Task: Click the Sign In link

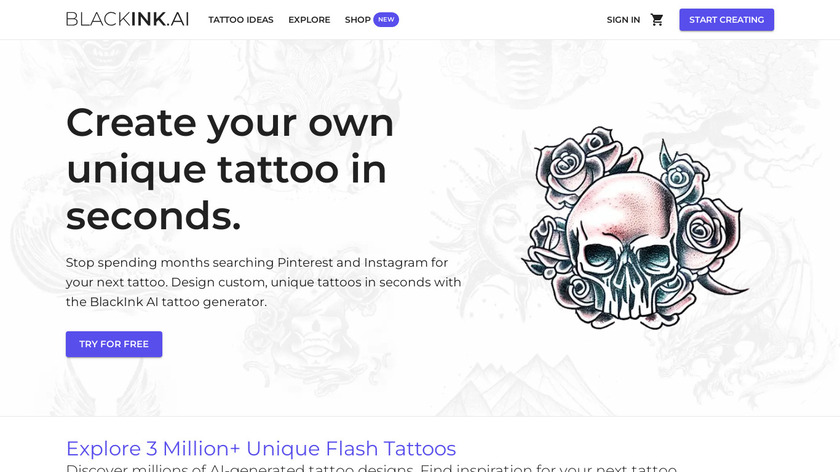Action: coord(623,20)
